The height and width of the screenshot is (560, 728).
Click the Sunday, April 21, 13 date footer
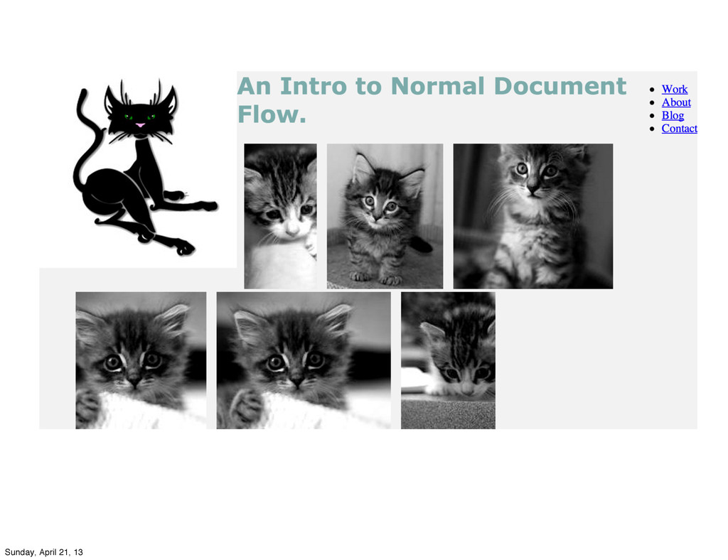click(x=43, y=552)
